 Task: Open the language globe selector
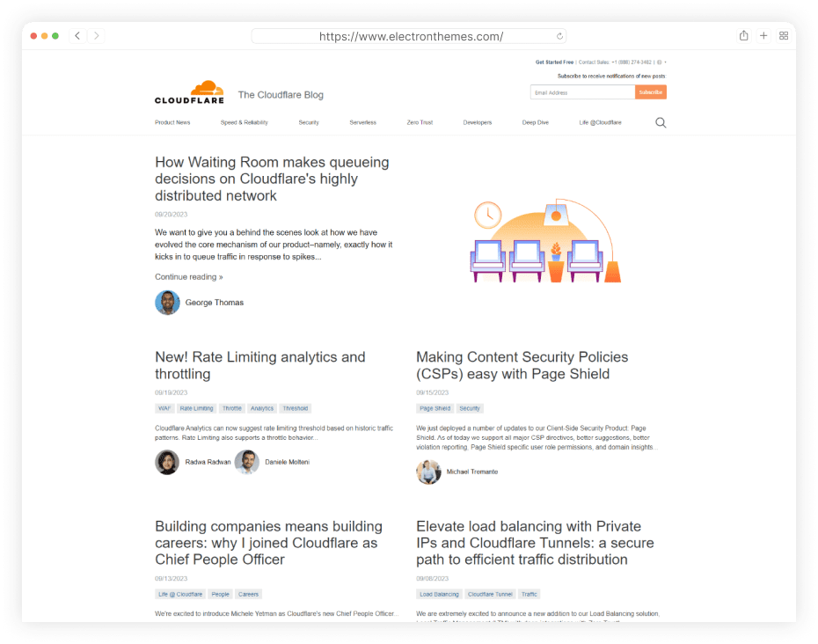[x=660, y=62]
